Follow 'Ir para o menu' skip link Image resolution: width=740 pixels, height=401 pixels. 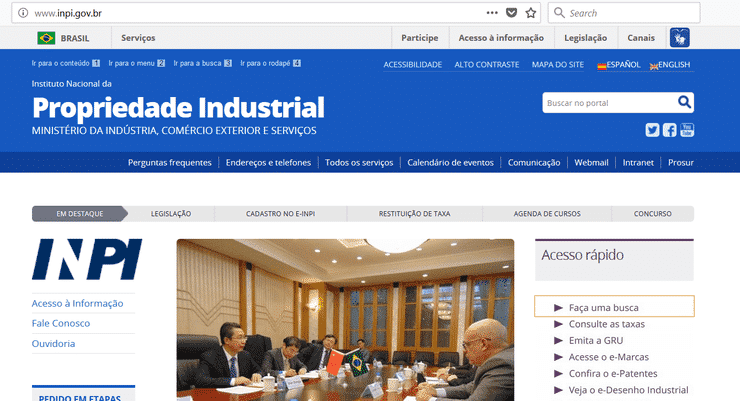click(136, 63)
